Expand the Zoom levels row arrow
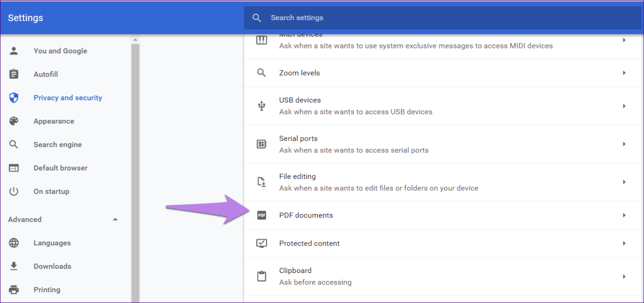Image resolution: width=644 pixels, height=303 pixels. [x=624, y=73]
